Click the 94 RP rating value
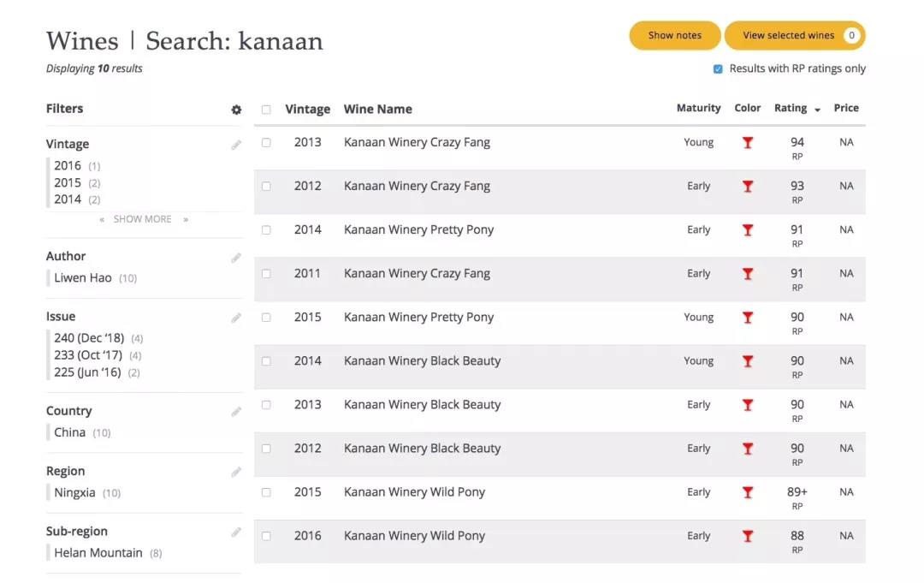924x583 pixels. [x=797, y=143]
